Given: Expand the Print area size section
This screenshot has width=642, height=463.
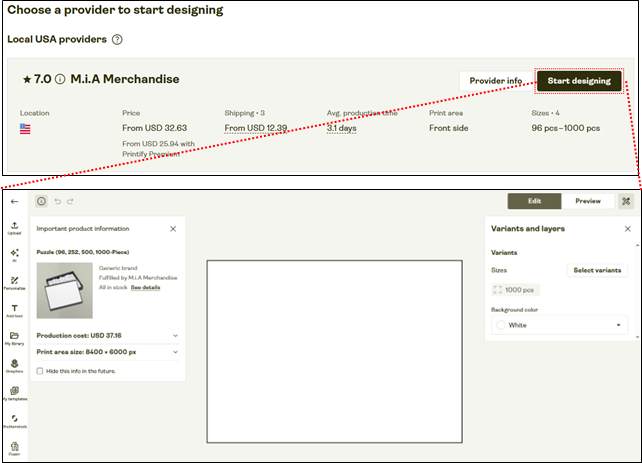Looking at the screenshot, I should 175,351.
